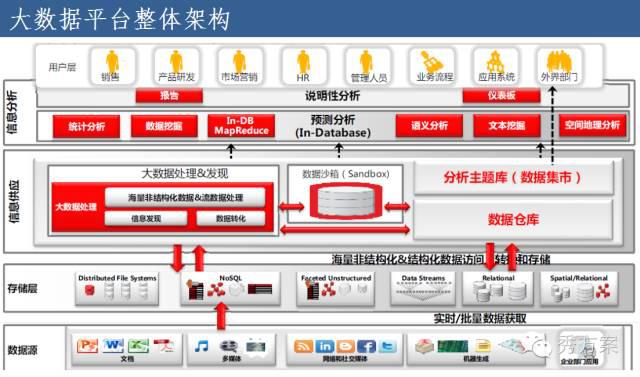Click the 数据转化 box
Image resolution: width=640 pixels, height=377 pixels.
click(x=231, y=219)
